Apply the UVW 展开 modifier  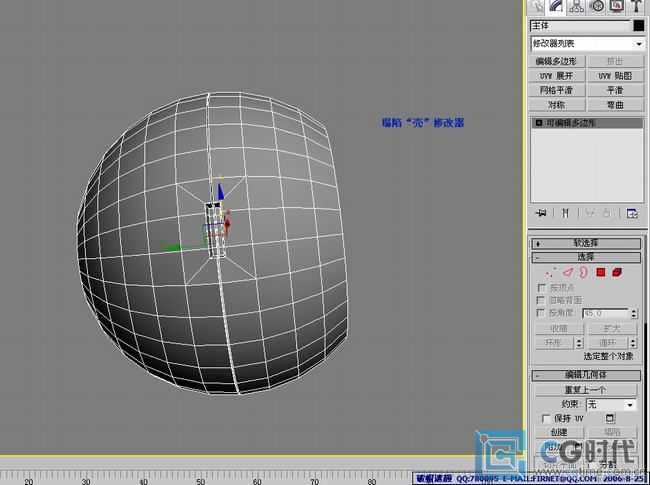point(557,76)
